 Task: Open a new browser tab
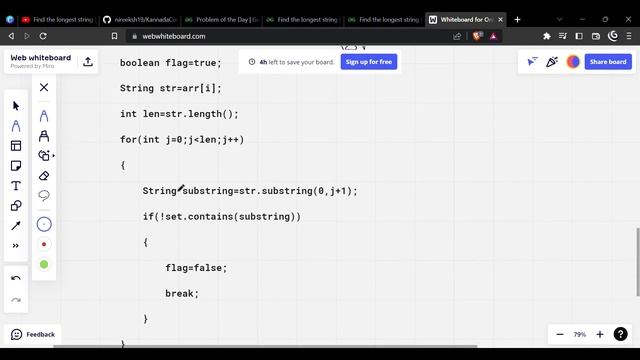tap(517, 20)
